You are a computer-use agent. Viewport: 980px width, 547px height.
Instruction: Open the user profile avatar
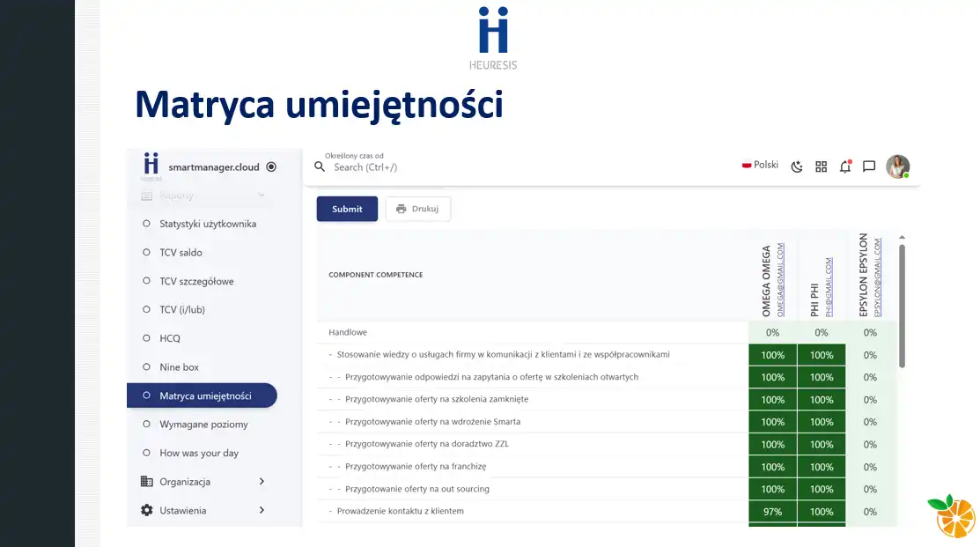(898, 166)
